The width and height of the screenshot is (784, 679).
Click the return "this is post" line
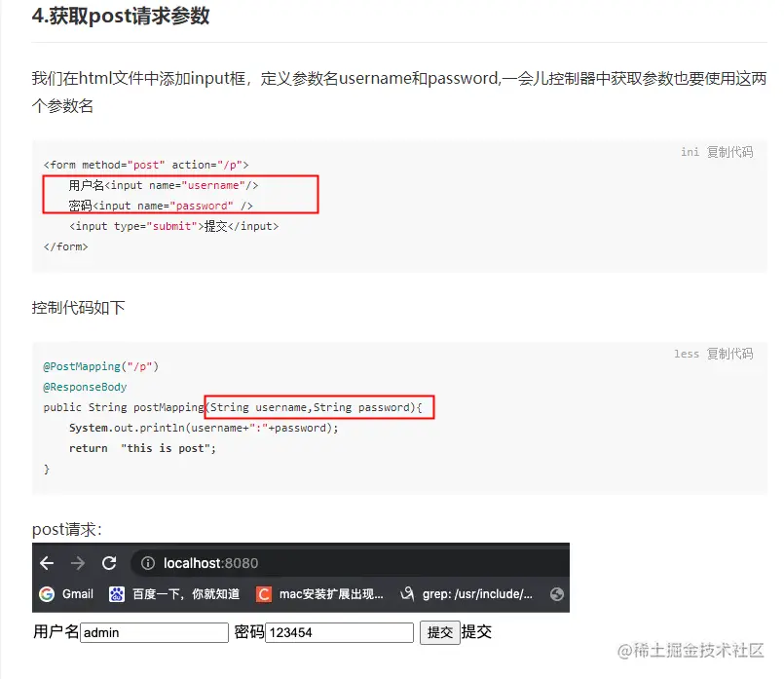[142, 448]
